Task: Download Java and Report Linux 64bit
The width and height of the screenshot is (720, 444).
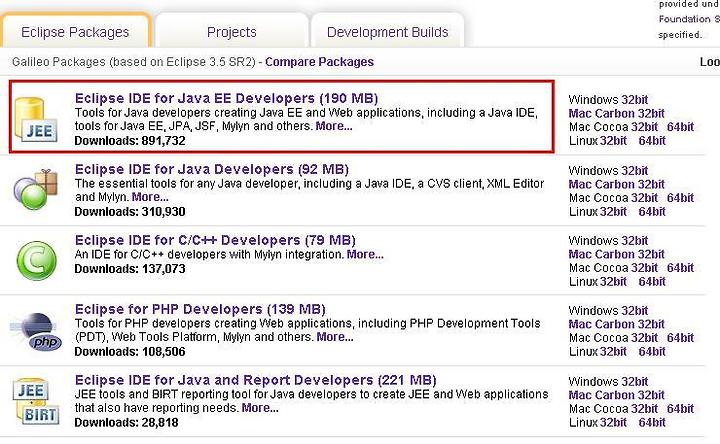Action: [x=652, y=422]
